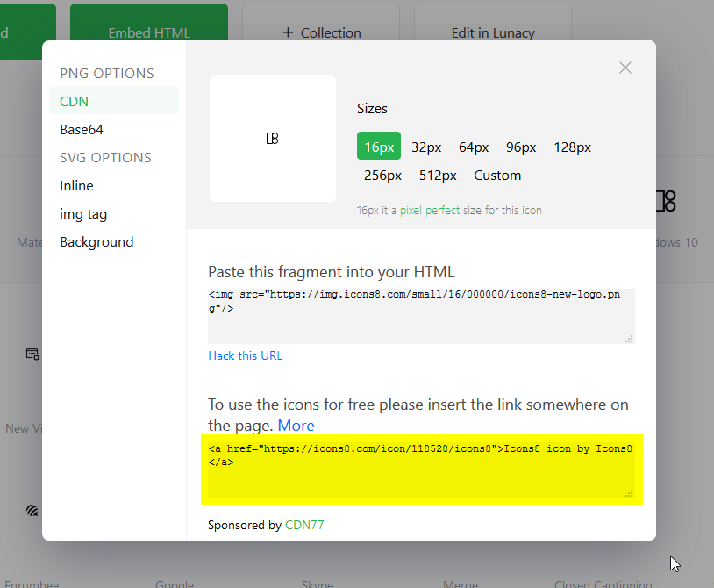The width and height of the screenshot is (714, 588).
Task: Click the attribution link code box
Action: pos(421,470)
